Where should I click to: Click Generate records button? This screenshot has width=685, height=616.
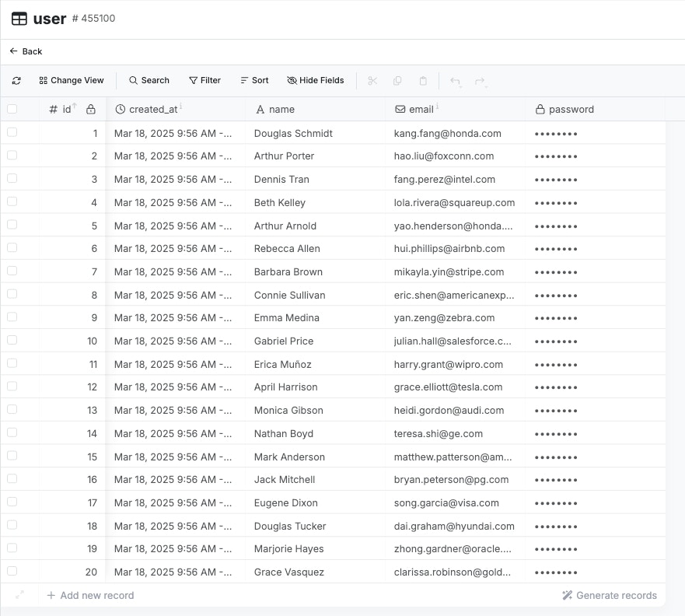610,595
